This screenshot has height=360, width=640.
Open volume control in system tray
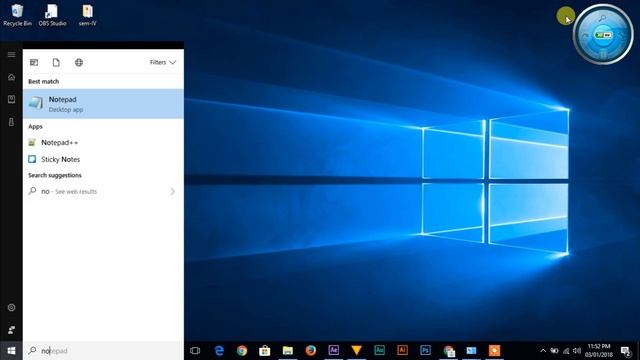tap(577, 351)
